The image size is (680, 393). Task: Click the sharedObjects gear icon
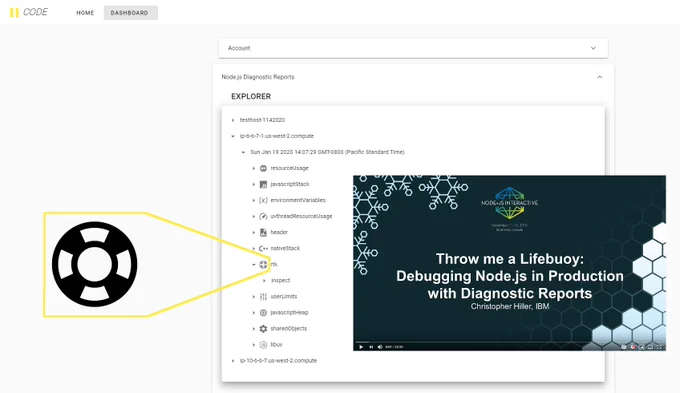point(263,329)
